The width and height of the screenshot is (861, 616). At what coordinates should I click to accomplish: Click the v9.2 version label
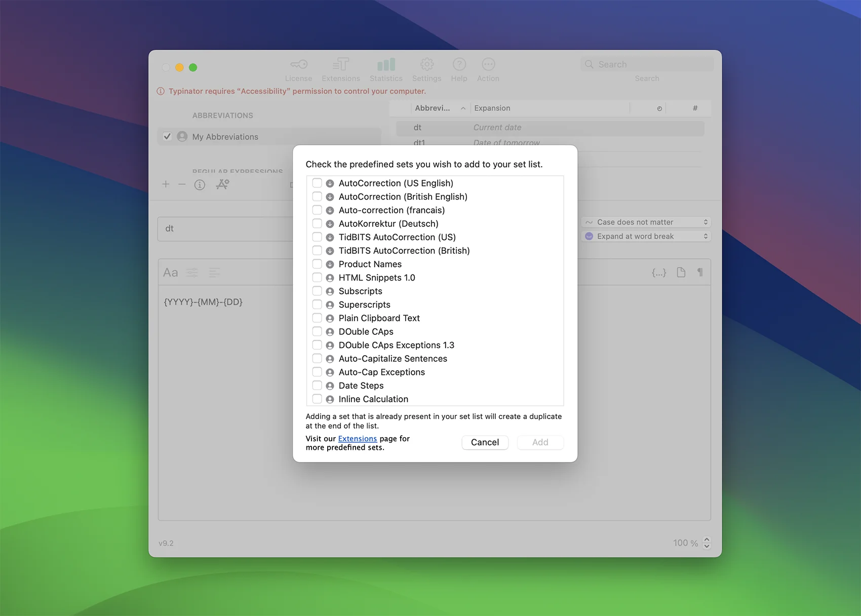166,543
